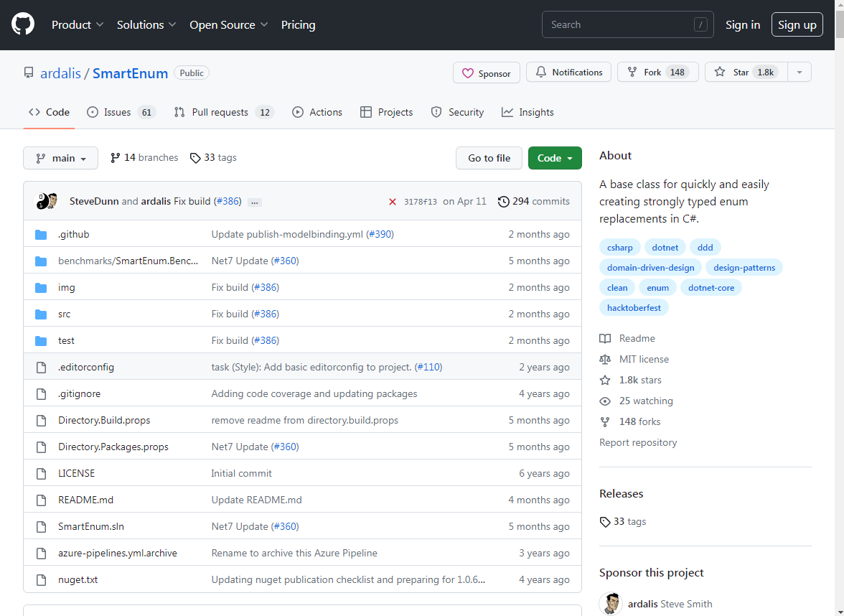This screenshot has width=844, height=616.
Task: Expand the commit message ellipsis button
Action: [255, 202]
